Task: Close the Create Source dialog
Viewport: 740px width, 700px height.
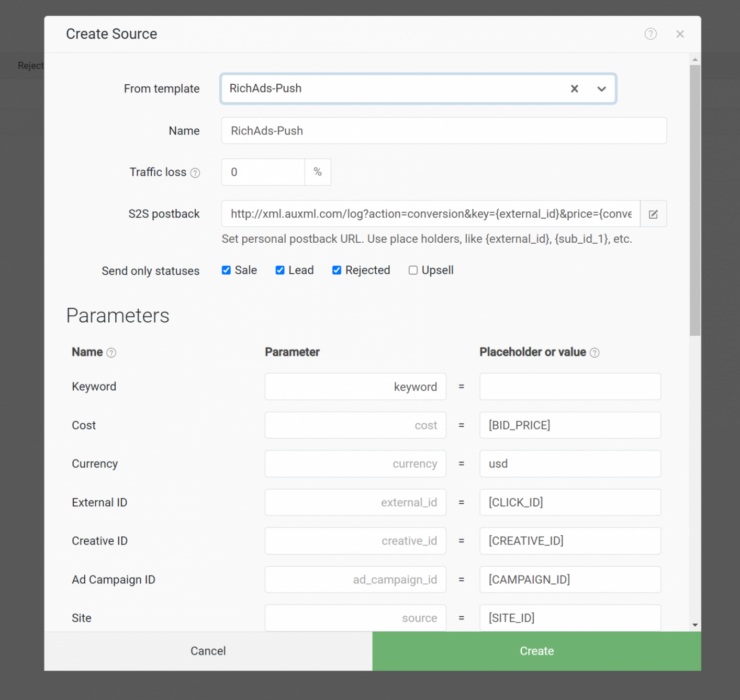Action: click(x=680, y=34)
